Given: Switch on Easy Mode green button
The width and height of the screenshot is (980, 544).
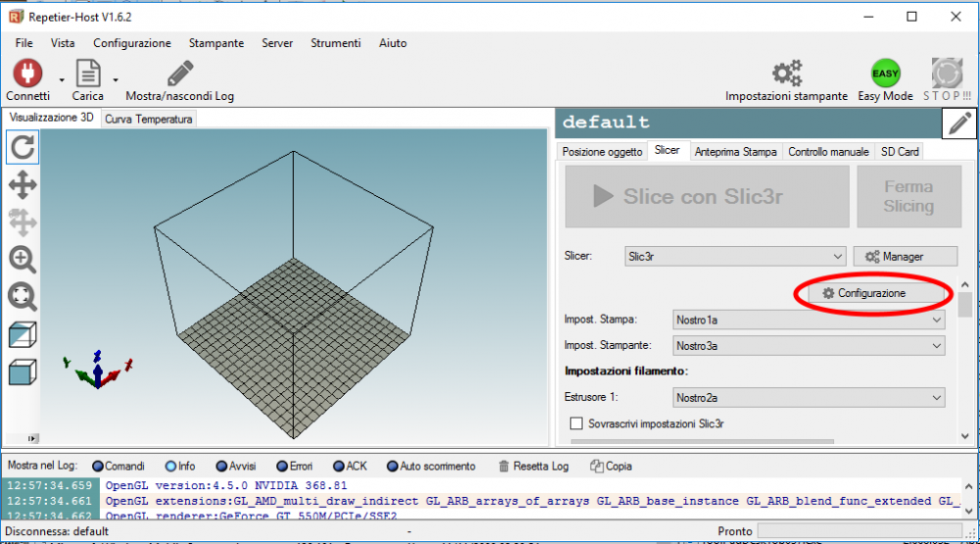Looking at the screenshot, I should [x=885, y=74].
